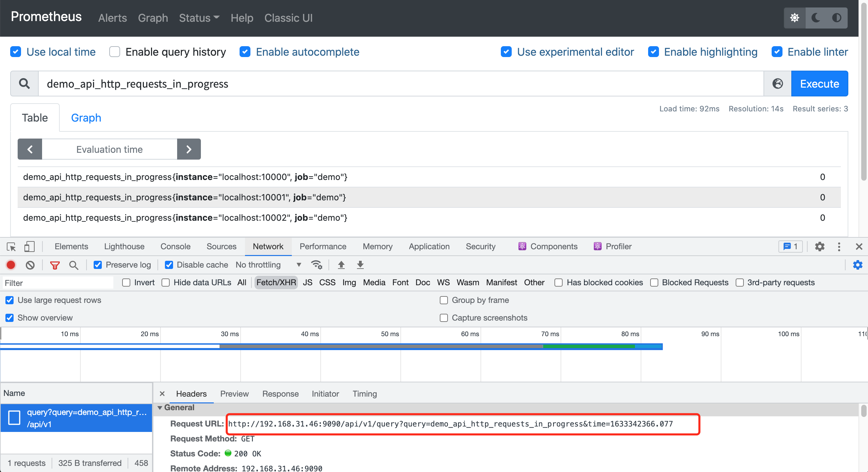This screenshot has height=472, width=868.
Task: Open the No throttling dropdown
Action: tap(268, 265)
